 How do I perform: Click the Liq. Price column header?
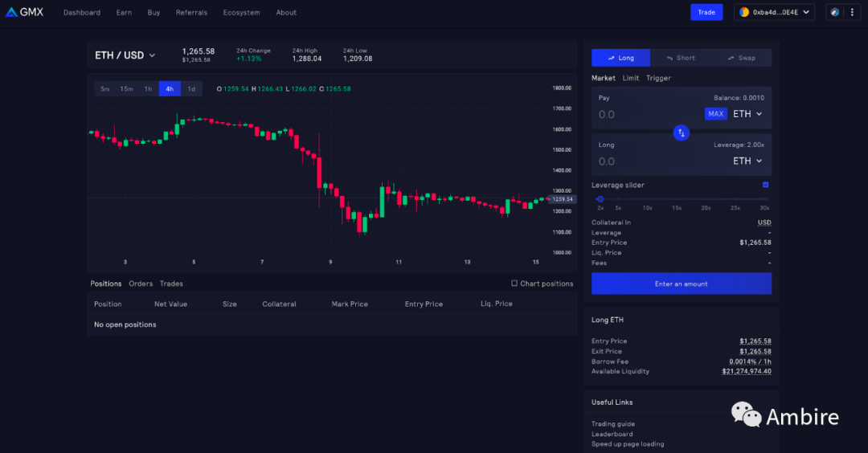(496, 304)
